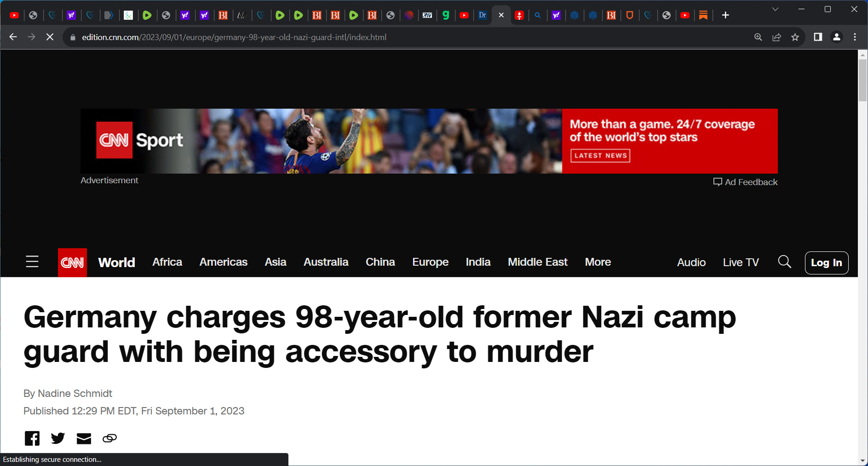Screen dimensions: 868x466
Task: Switch to the blue double-arrow favicon tab
Action: click(109, 15)
